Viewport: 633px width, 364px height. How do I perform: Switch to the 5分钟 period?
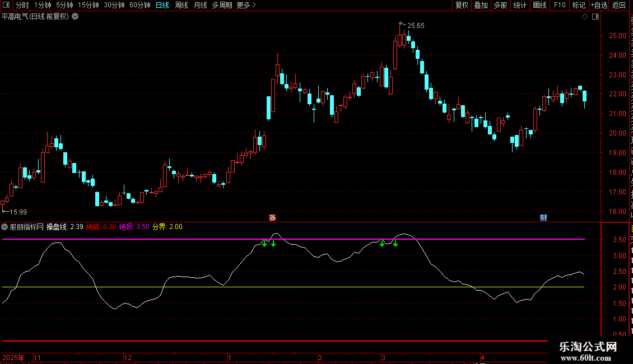point(64,5)
